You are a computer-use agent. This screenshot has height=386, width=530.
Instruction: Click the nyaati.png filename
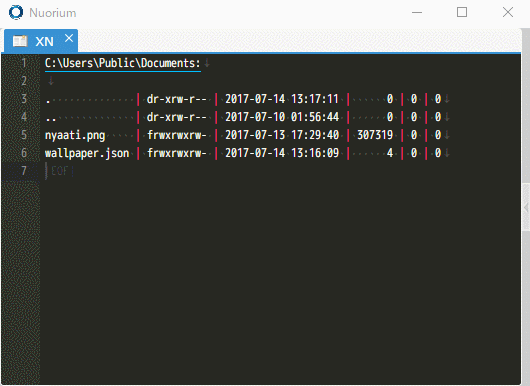tap(75, 135)
